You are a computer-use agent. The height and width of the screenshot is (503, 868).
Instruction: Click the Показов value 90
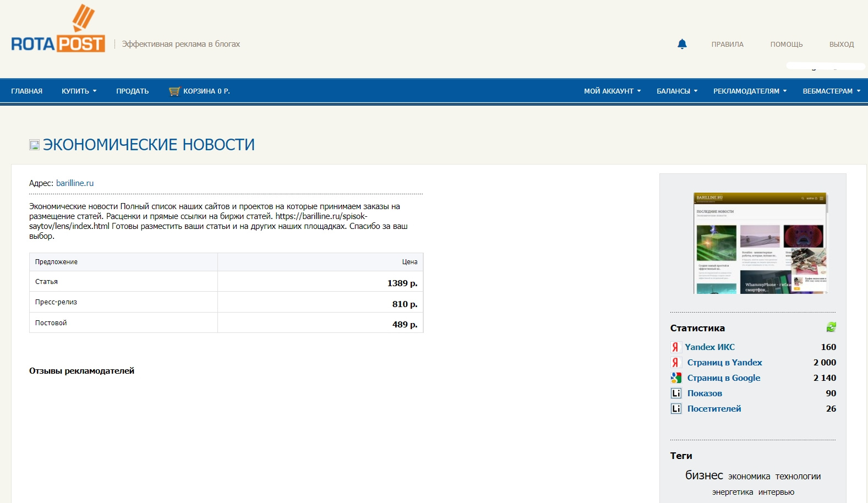[831, 393]
